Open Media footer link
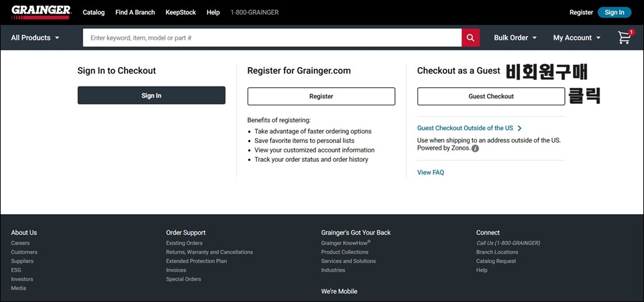The image size is (644, 302). [x=19, y=289]
